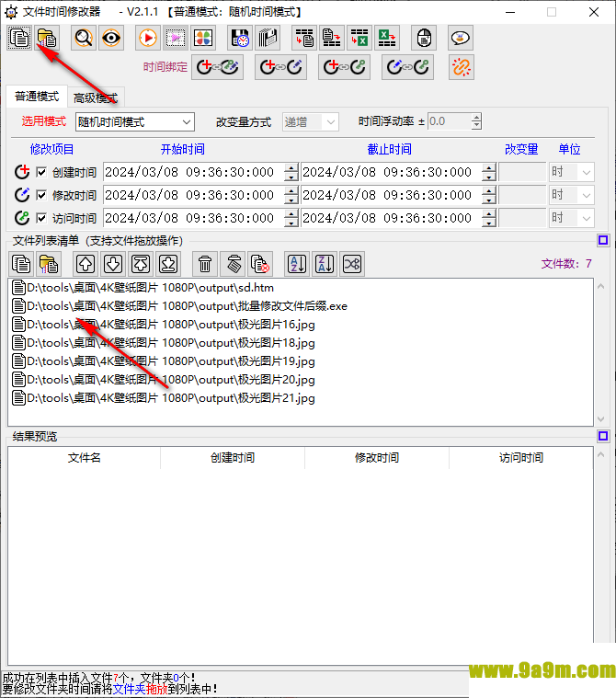Click the 时间浮动率 spinner arrows
Image resolution: width=616 pixels, height=698 pixels.
click(476, 121)
